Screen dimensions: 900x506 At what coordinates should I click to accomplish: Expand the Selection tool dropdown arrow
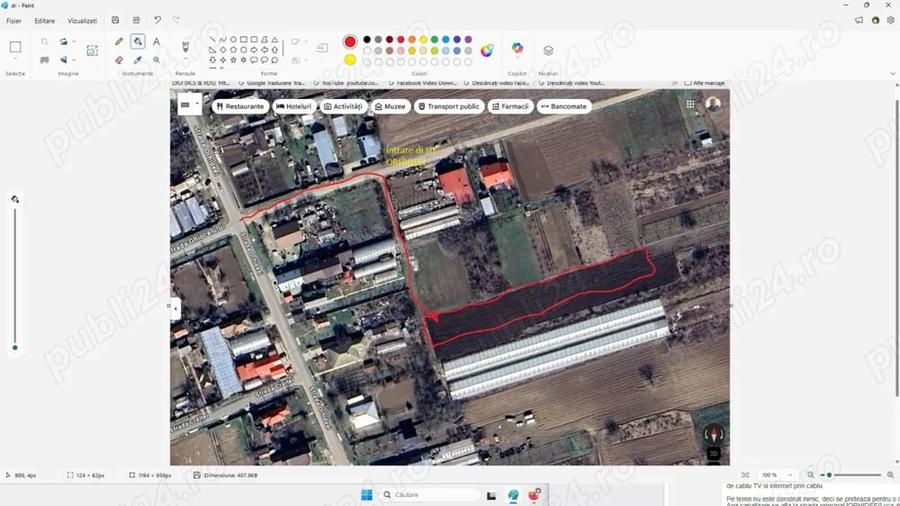point(15,59)
